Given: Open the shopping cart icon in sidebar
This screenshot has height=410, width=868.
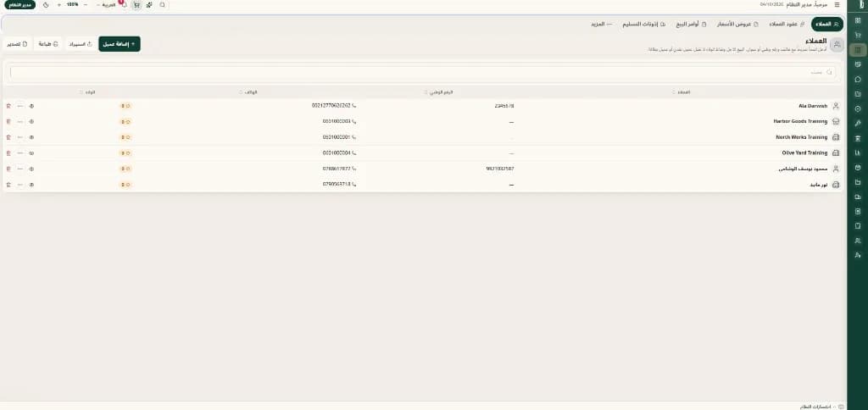Looking at the screenshot, I should pyautogui.click(x=858, y=36).
